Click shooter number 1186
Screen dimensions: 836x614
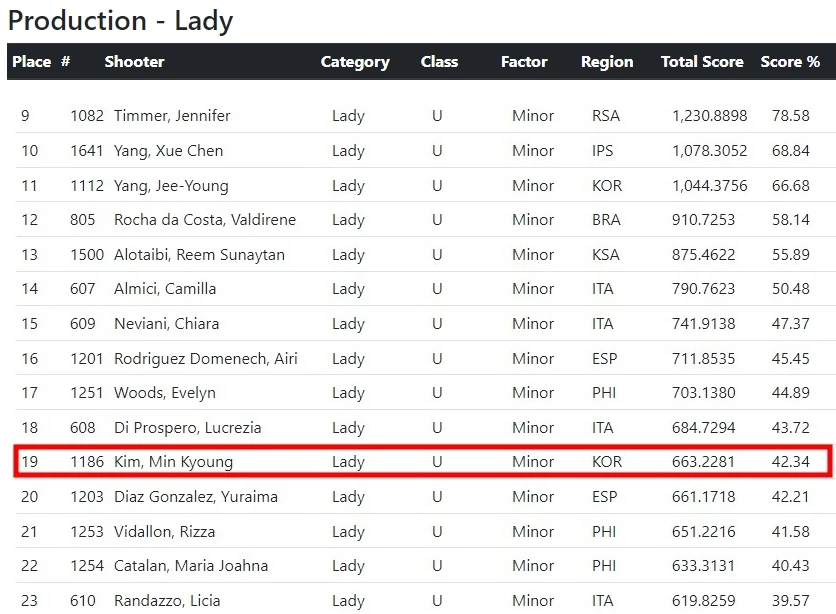point(87,462)
